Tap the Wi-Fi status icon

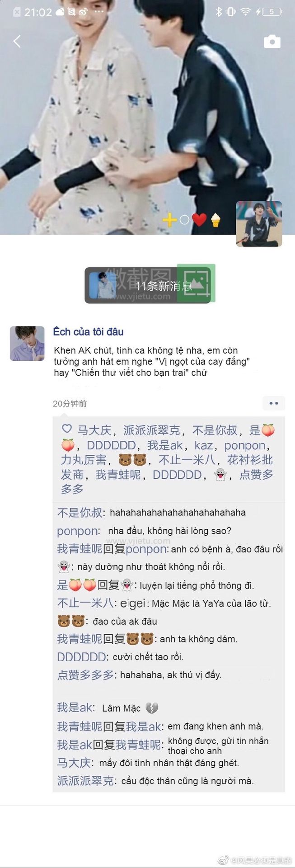click(245, 12)
